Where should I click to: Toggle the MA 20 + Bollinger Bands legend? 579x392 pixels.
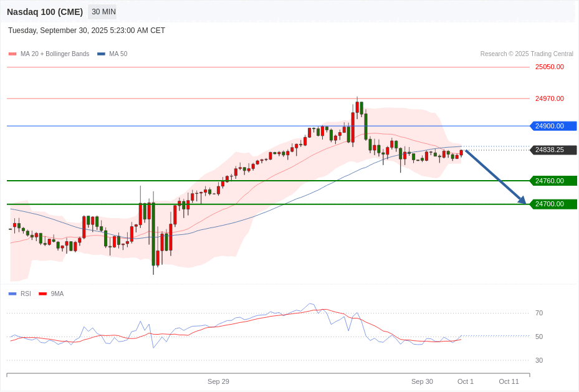(49, 54)
